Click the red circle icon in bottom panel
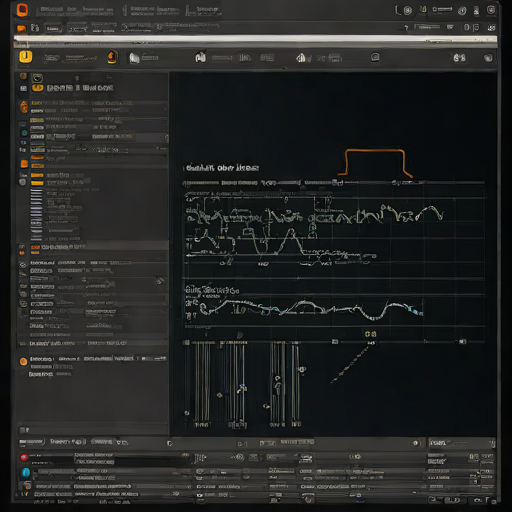The width and height of the screenshot is (512, 512). [x=24, y=458]
